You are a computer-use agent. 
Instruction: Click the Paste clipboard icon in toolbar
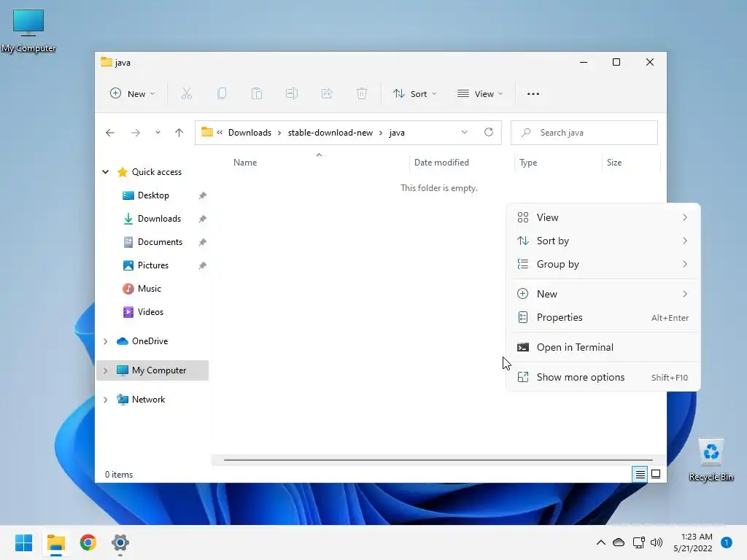click(257, 94)
